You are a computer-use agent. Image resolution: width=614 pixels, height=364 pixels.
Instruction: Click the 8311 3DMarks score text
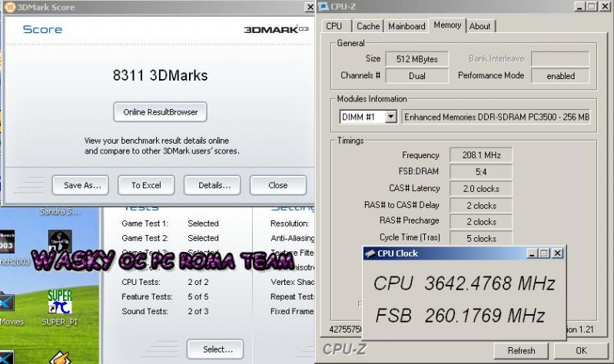pos(160,75)
